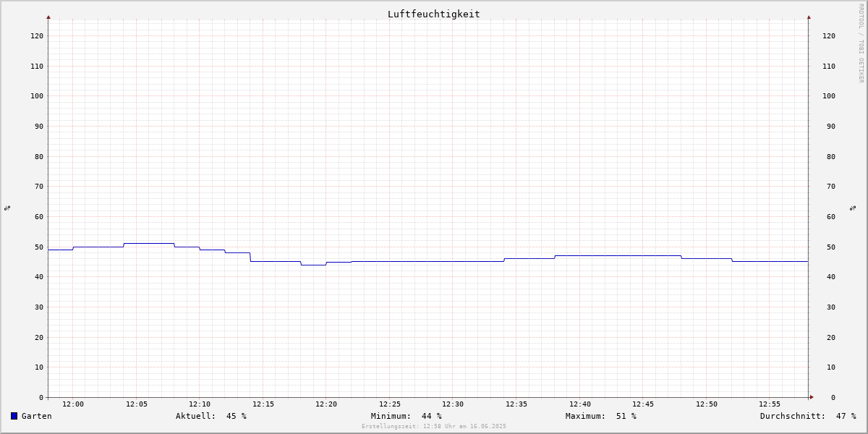Click the 50 label on the left axis

click(x=39, y=247)
